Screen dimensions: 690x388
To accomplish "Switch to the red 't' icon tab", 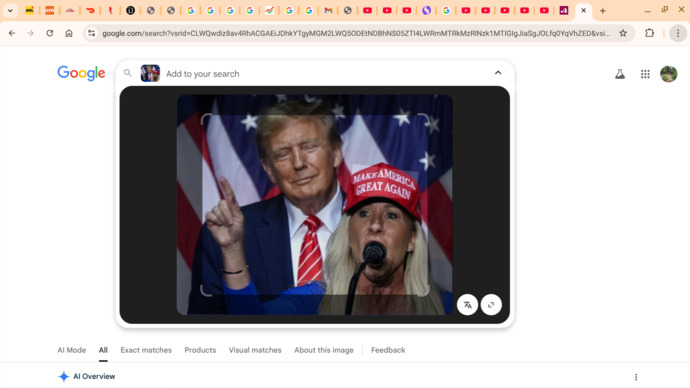I will 110,11.
